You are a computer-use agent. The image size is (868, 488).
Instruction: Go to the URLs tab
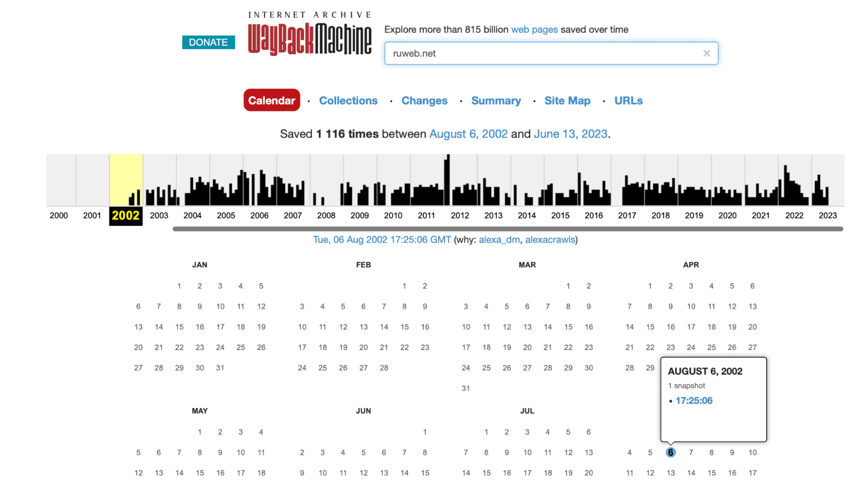click(x=628, y=100)
